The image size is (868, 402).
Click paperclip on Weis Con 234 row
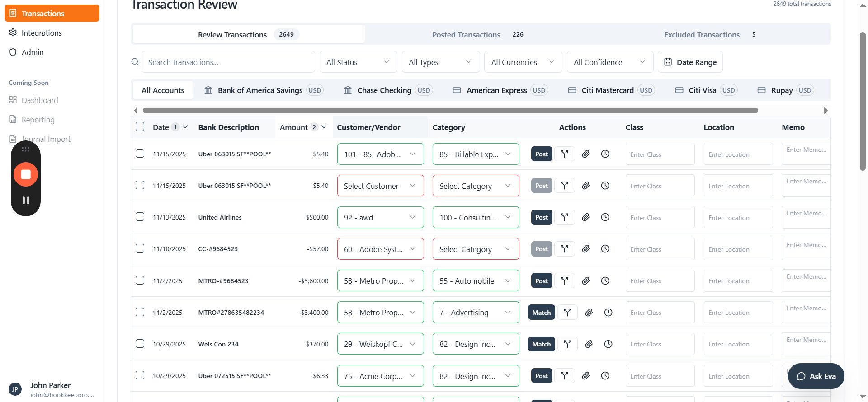[x=589, y=344]
